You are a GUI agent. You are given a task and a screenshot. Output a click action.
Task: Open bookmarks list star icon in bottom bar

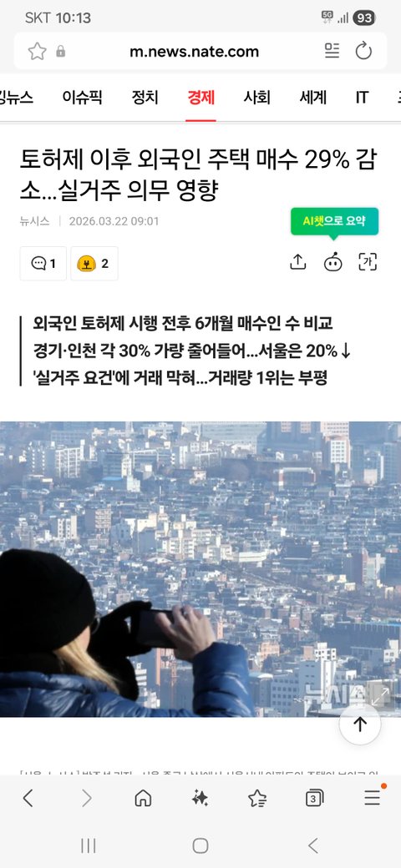click(257, 798)
